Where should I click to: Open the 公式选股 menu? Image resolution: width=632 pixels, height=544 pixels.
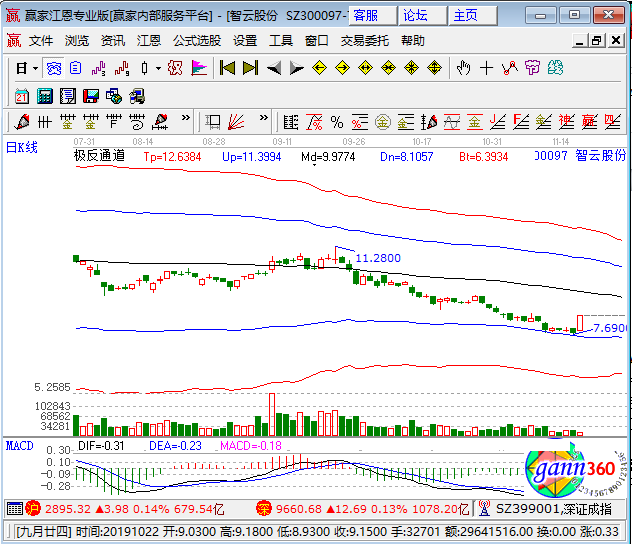coord(197,41)
